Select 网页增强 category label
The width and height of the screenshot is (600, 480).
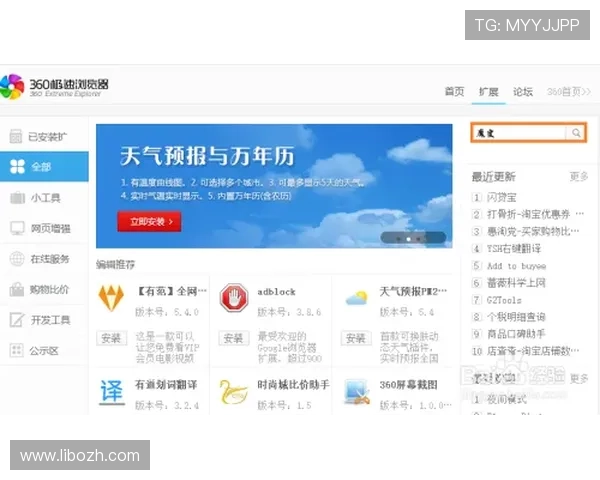[x=51, y=229]
